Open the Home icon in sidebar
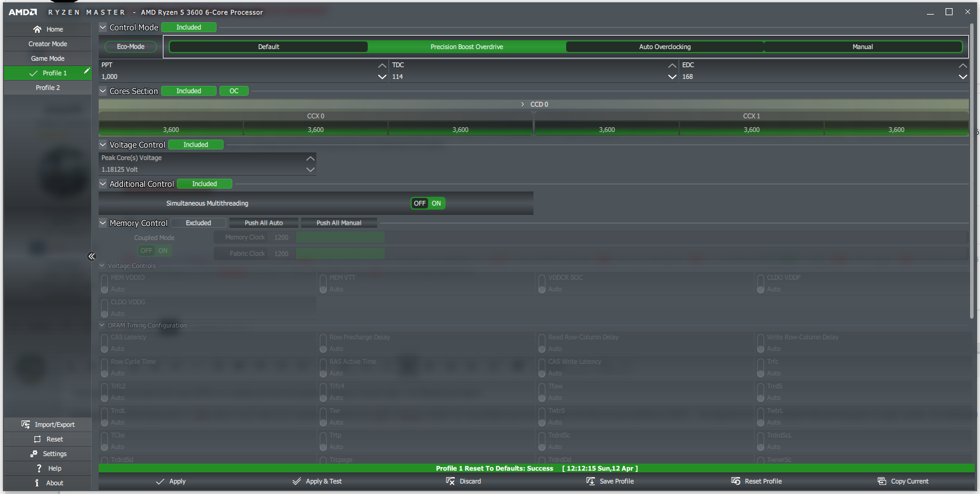 tap(37, 29)
